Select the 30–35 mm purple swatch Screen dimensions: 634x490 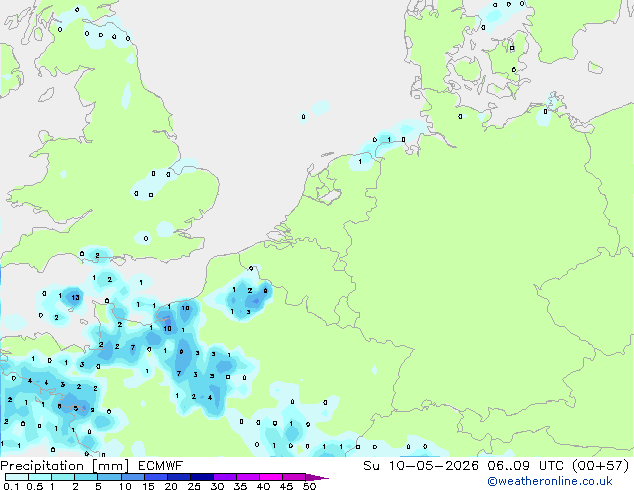pos(224,477)
